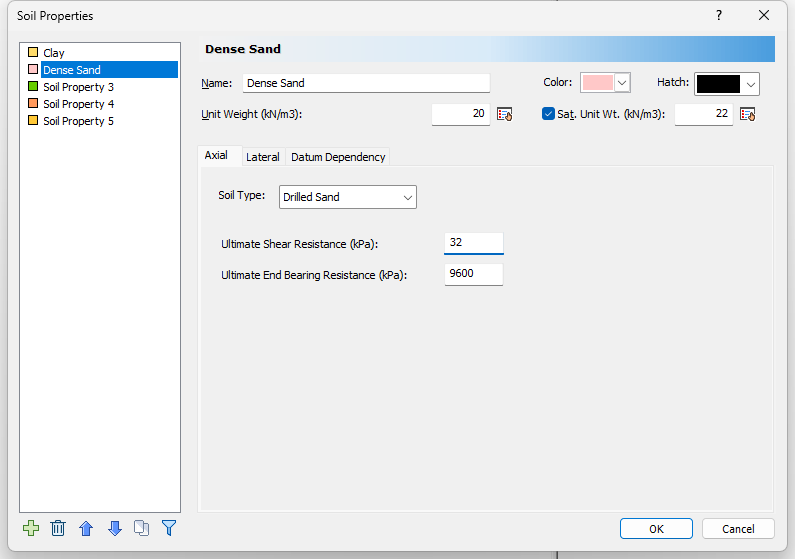The height and width of the screenshot is (559, 795).
Task: Click the pink color swatch
Action: (x=597, y=83)
